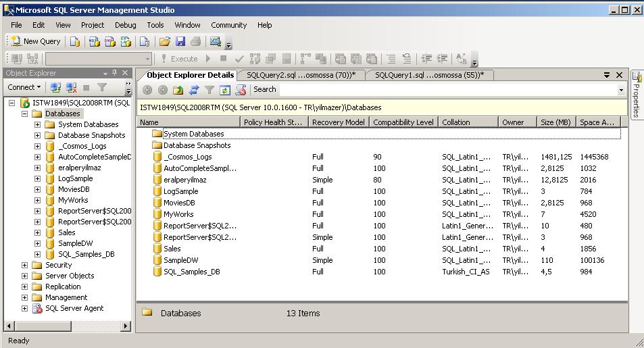Start an Analysis Services MDX query
Image resolution: width=644 pixels, height=348 pixels.
[95, 41]
